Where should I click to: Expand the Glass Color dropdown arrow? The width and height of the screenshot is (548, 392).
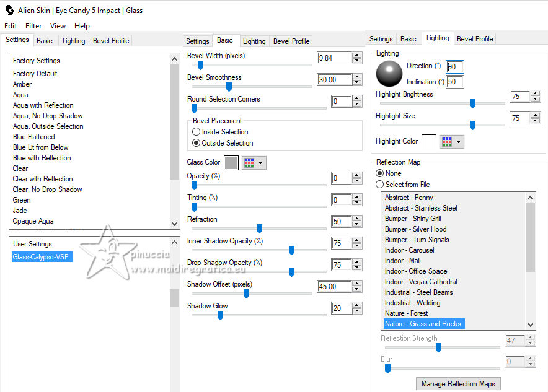(261, 163)
